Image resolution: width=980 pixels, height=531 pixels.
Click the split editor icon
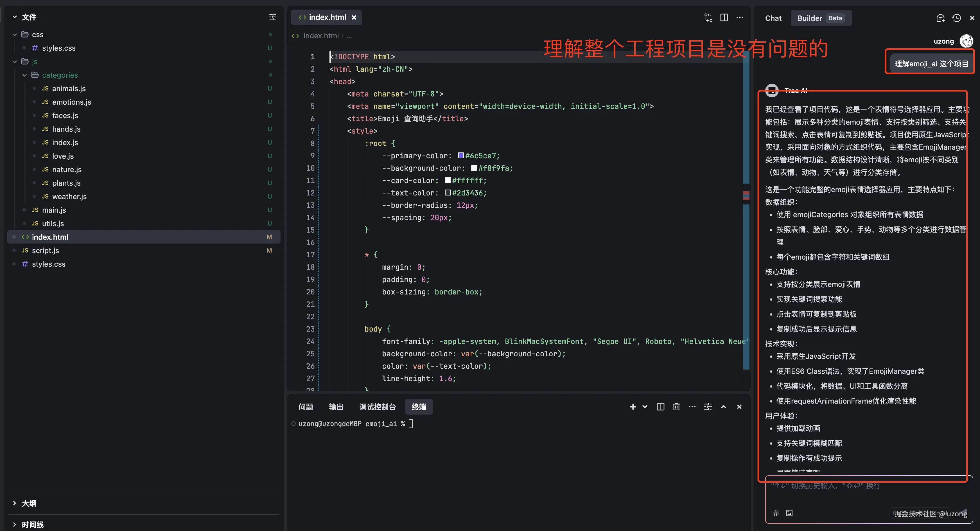point(724,17)
